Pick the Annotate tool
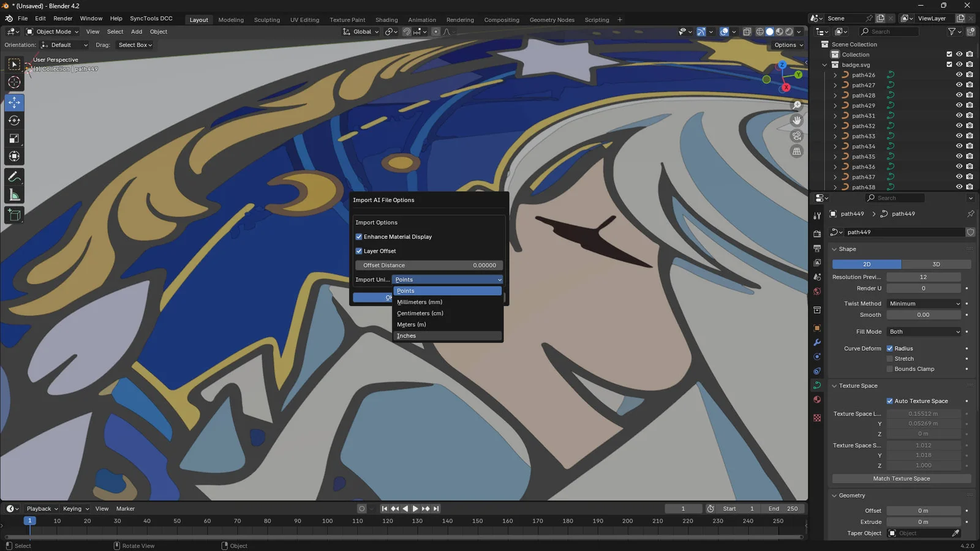The height and width of the screenshot is (551, 980). coord(14,177)
